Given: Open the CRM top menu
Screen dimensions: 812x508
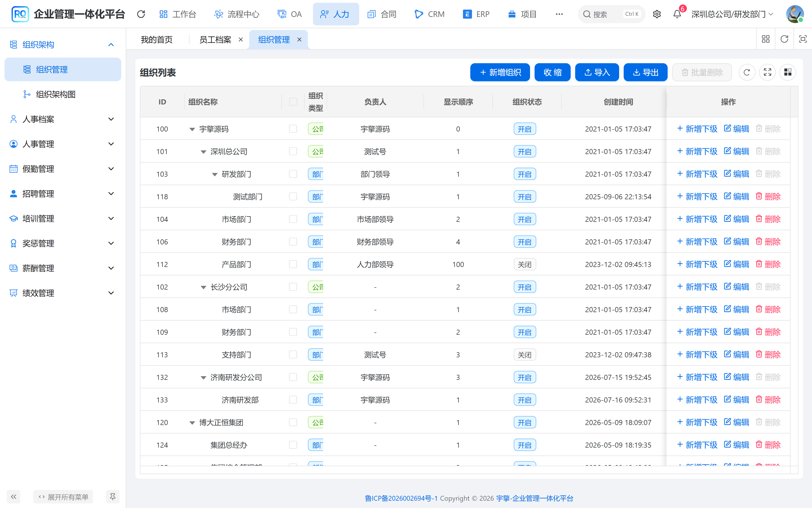Looking at the screenshot, I should click(x=430, y=14).
